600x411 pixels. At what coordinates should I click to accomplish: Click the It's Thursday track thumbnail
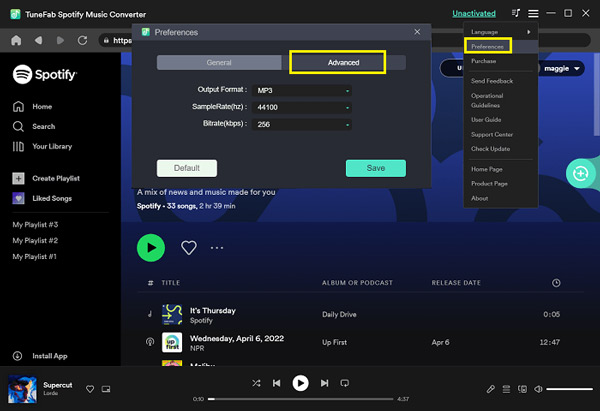pos(172,314)
